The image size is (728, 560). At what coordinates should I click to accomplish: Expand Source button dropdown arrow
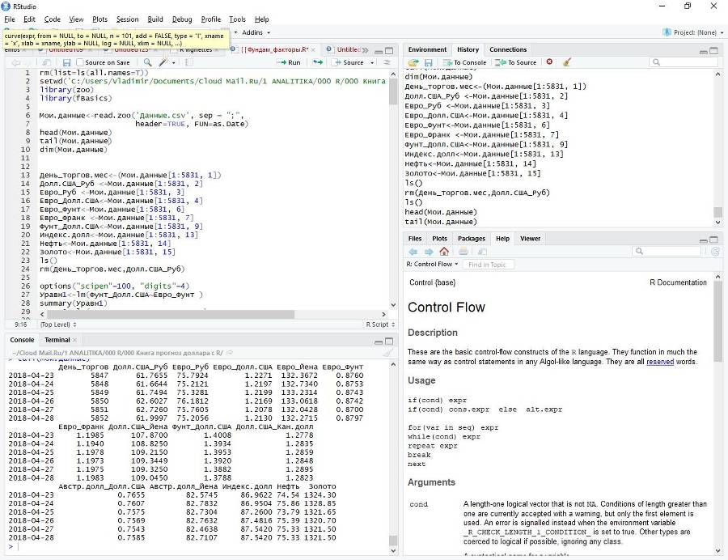372,62
